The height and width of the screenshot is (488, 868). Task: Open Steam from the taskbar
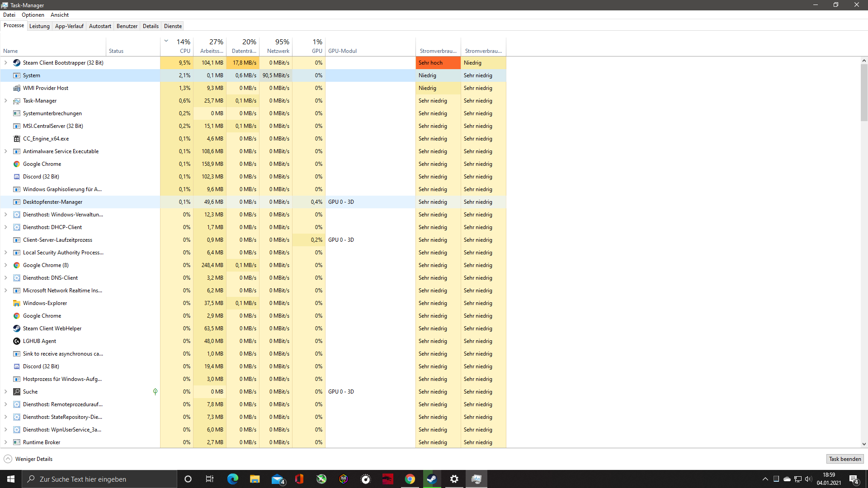tap(431, 479)
